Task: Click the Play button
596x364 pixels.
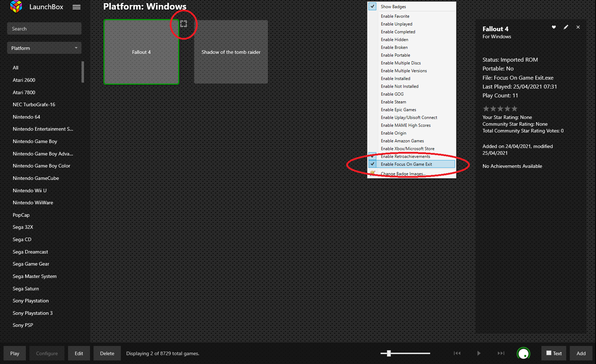Action: pyautogui.click(x=15, y=353)
